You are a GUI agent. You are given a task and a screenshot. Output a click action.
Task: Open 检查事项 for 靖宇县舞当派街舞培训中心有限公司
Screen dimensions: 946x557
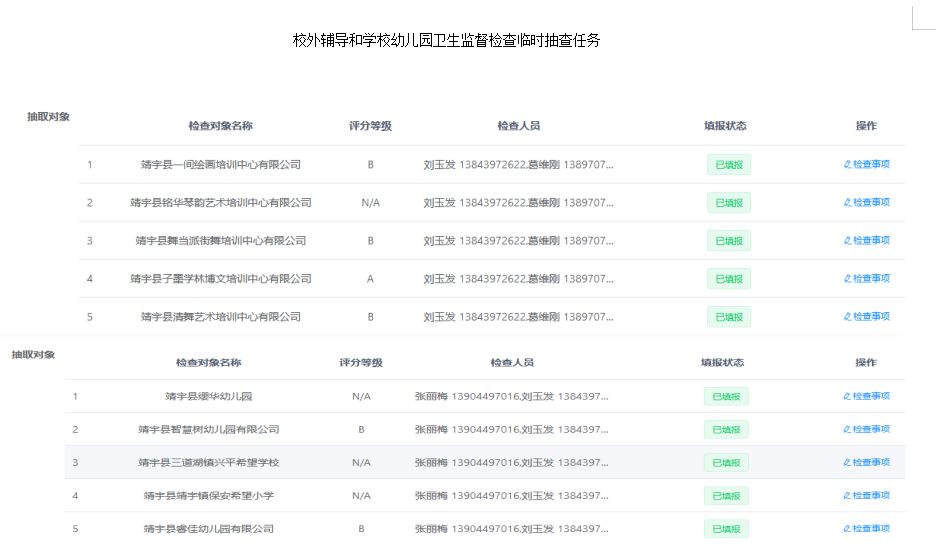866,240
